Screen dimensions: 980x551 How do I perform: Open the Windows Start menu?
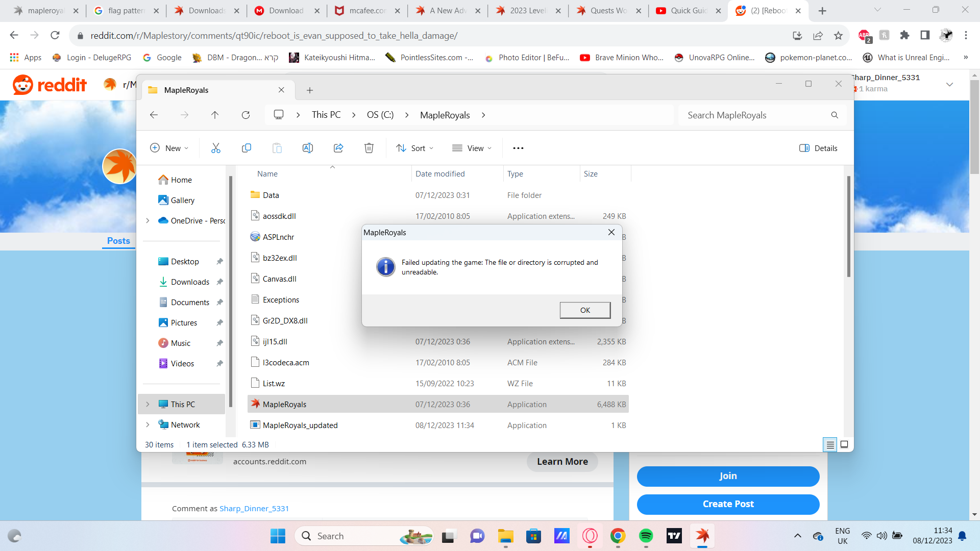(278, 536)
